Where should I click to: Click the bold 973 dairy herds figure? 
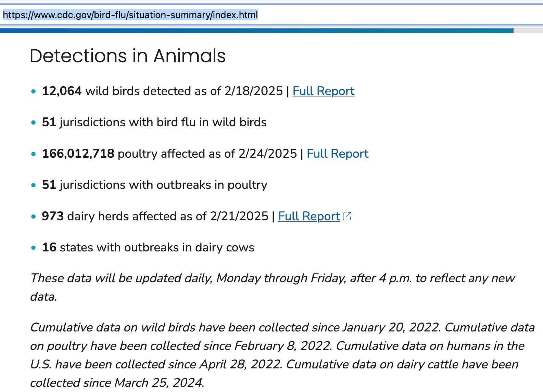[x=53, y=216]
